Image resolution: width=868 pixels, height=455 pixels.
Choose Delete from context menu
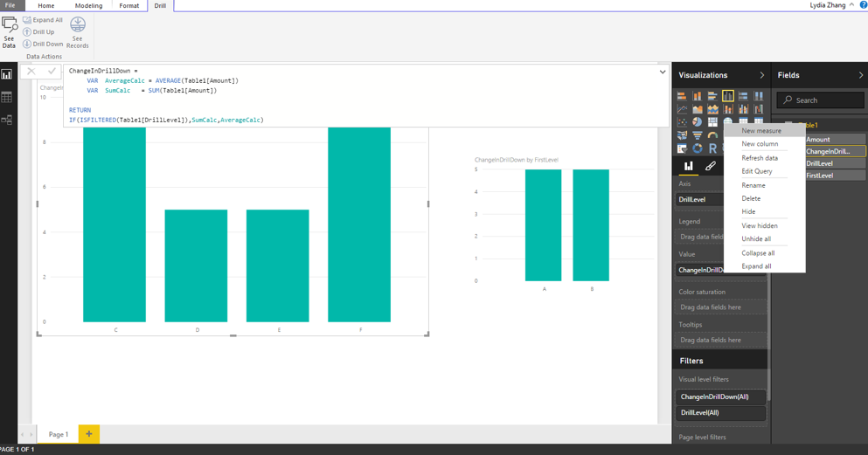[x=765, y=198]
